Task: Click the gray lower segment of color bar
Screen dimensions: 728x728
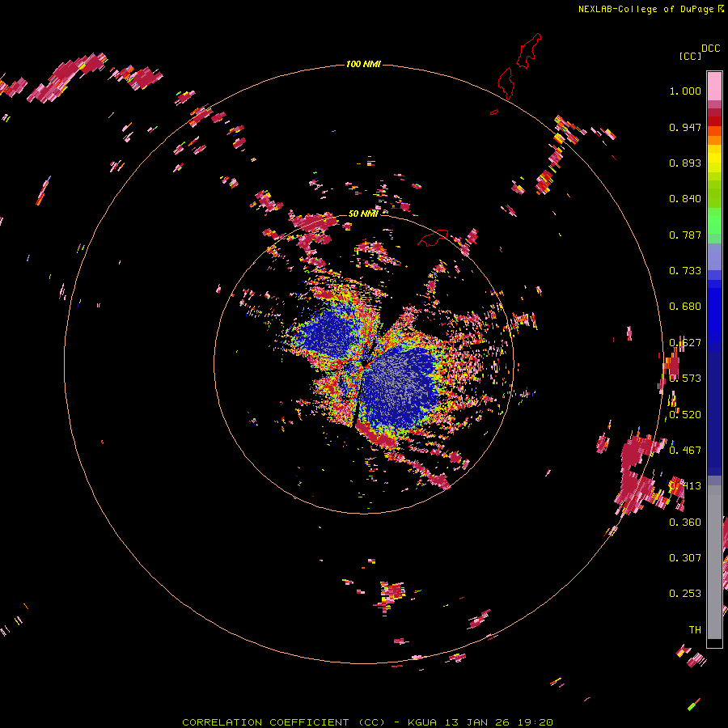Action: 714,562
